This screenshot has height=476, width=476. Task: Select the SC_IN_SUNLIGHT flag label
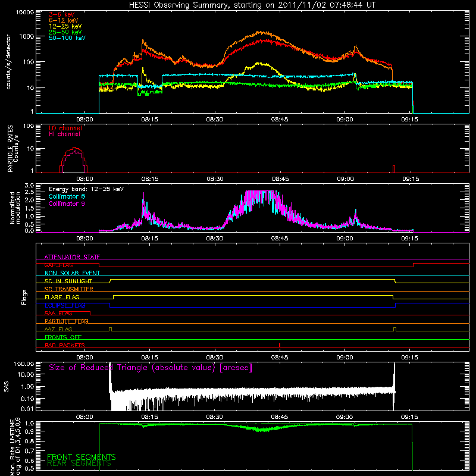[x=68, y=281]
